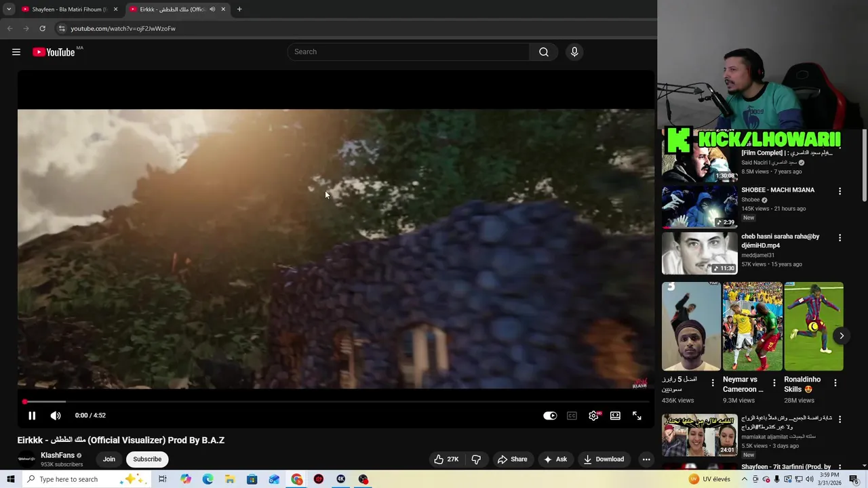868x488 pixels.
Task: Open Neymar vs Cameroon short
Action: pyautogui.click(x=752, y=326)
